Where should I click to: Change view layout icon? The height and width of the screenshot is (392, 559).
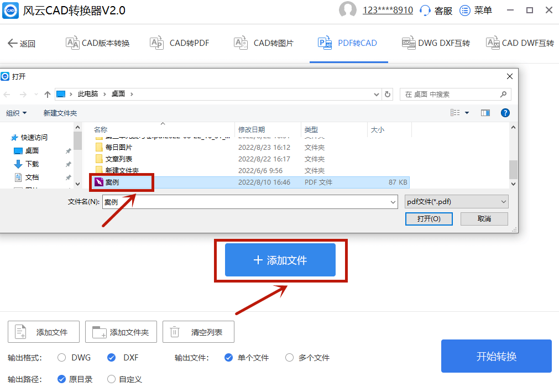[455, 113]
